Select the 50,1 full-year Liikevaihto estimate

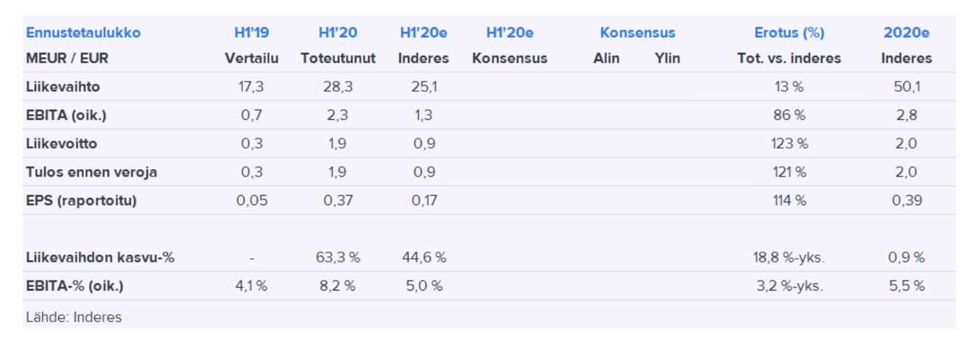click(906, 87)
